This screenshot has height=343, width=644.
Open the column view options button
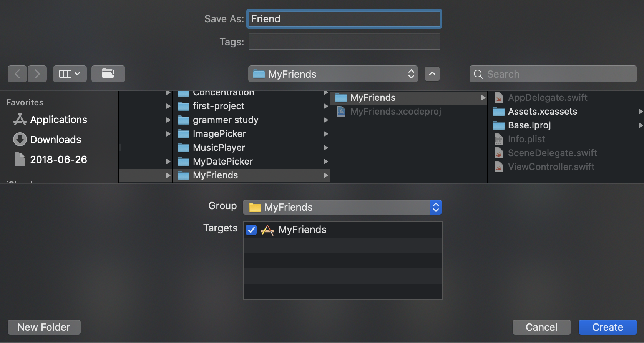click(x=70, y=74)
